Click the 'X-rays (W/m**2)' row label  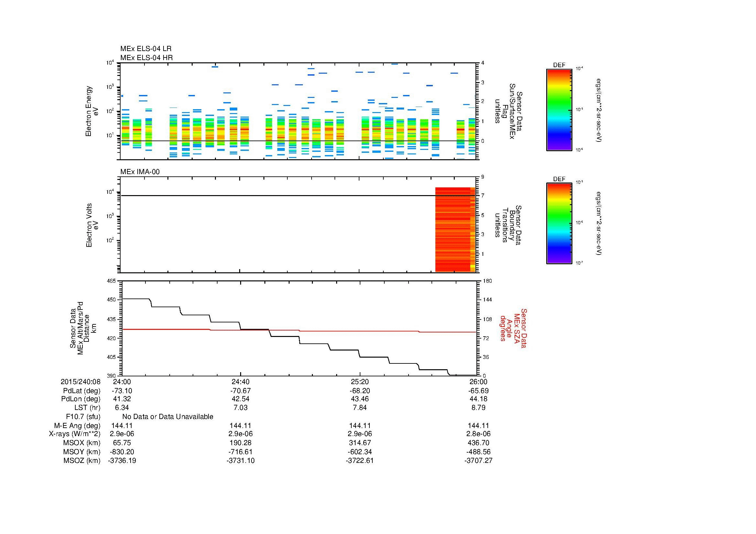click(x=75, y=434)
